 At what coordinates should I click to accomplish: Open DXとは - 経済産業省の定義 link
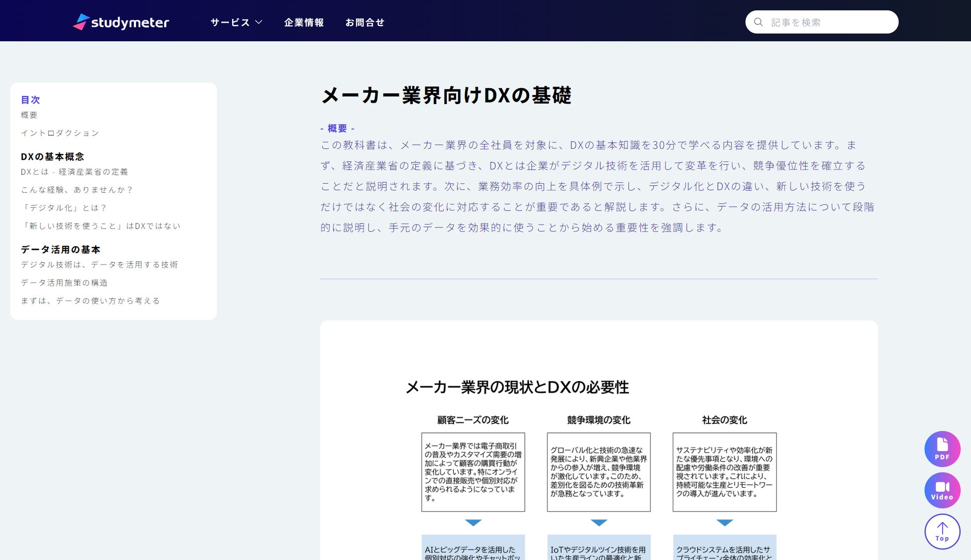point(74,172)
